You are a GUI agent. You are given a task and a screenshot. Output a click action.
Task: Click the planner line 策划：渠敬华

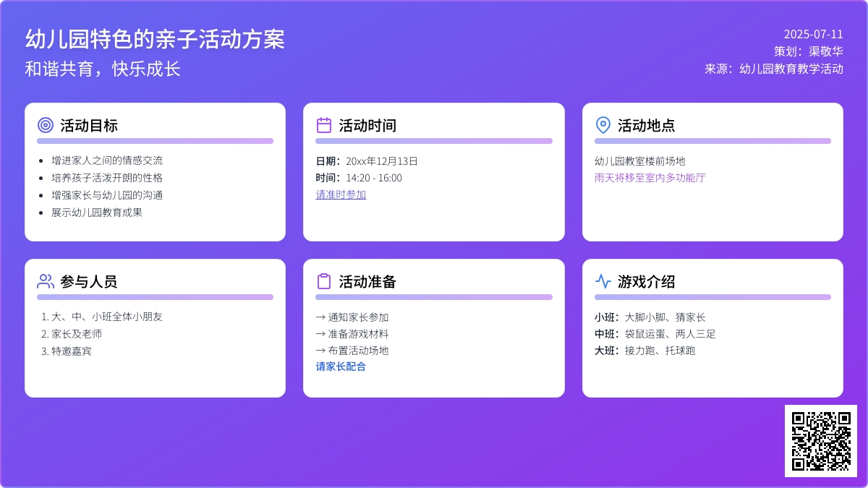click(809, 51)
